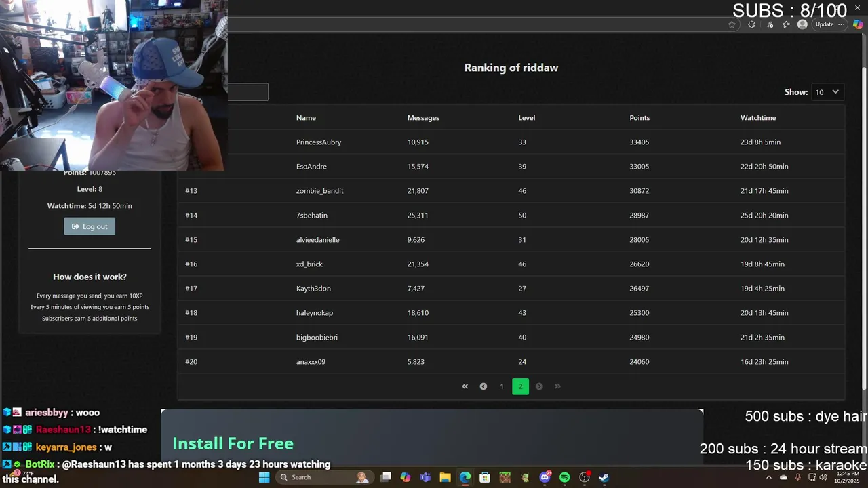868x488 pixels.
Task: Click the name PrincessAubry
Action: (319, 142)
